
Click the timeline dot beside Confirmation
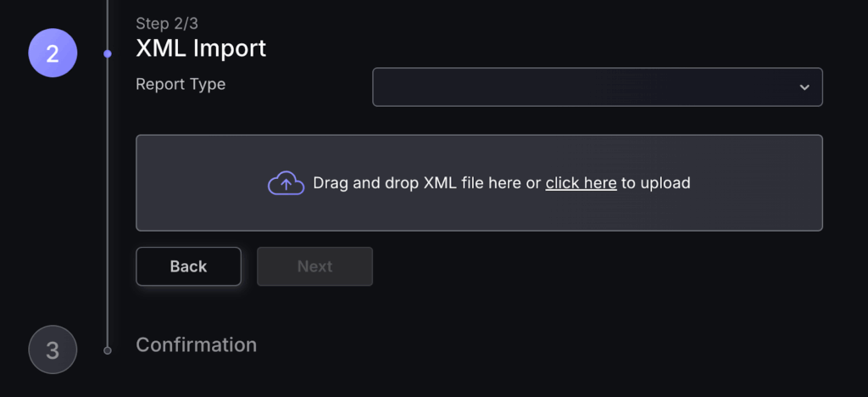108,349
